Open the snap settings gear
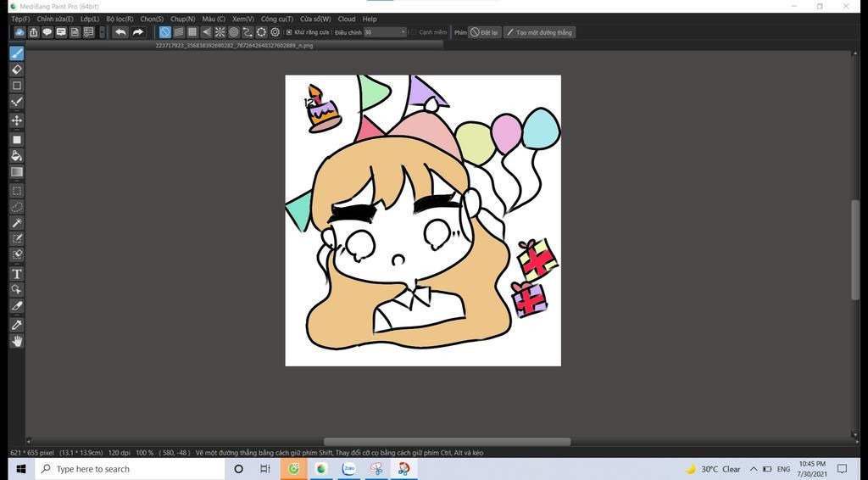Screen dimensions: 868x480 tap(275, 32)
